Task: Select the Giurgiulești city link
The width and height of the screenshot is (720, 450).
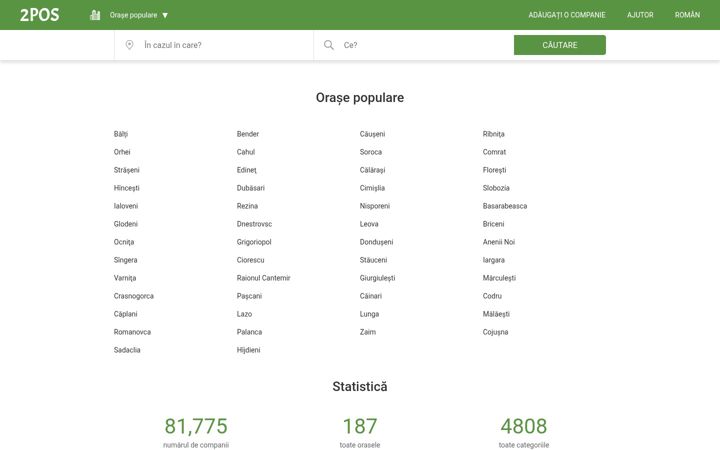Action: tap(377, 278)
